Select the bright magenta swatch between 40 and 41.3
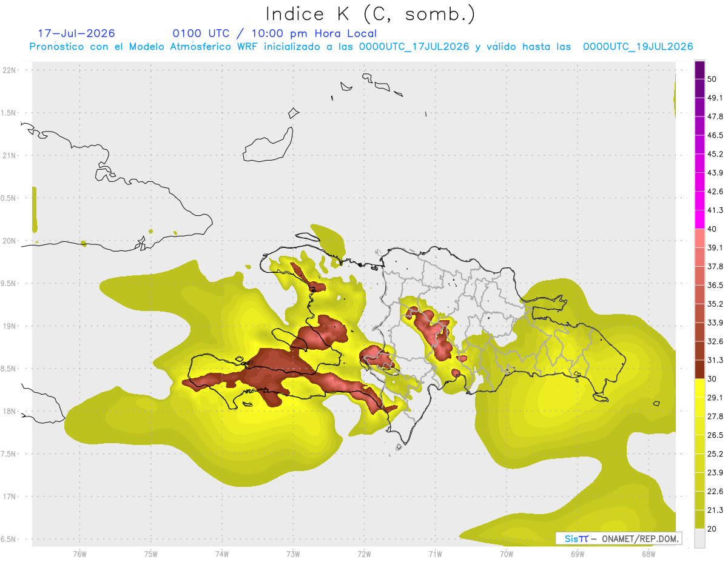This screenshot has height=562, width=728. (699, 219)
